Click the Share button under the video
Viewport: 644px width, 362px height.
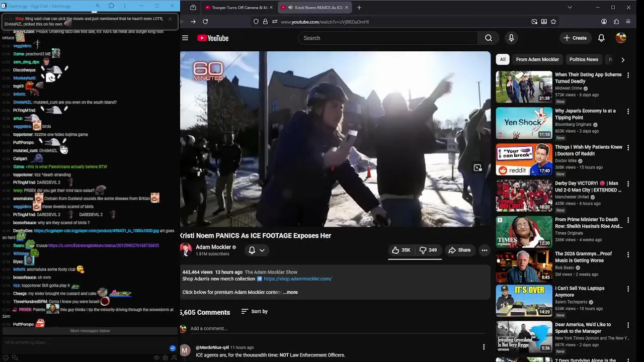[459, 250]
